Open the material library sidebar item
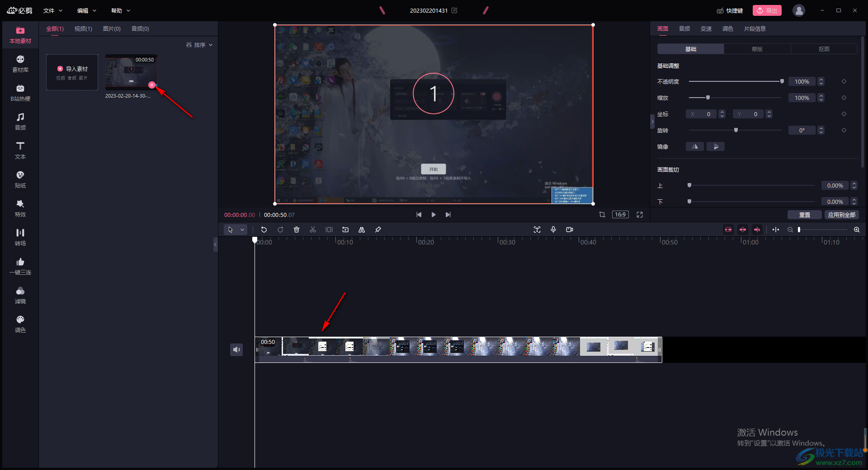Viewport: 868px width, 470px height. coord(20,64)
